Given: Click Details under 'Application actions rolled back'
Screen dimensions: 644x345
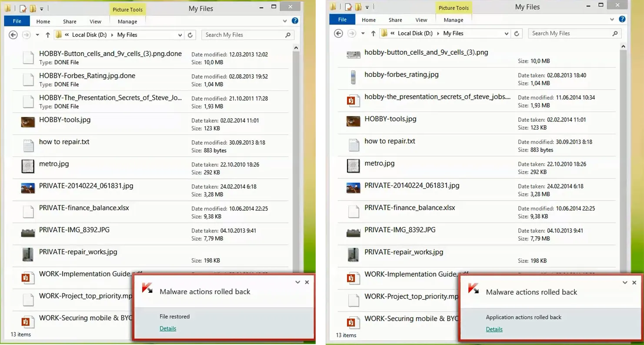Looking at the screenshot, I should pyautogui.click(x=494, y=329).
